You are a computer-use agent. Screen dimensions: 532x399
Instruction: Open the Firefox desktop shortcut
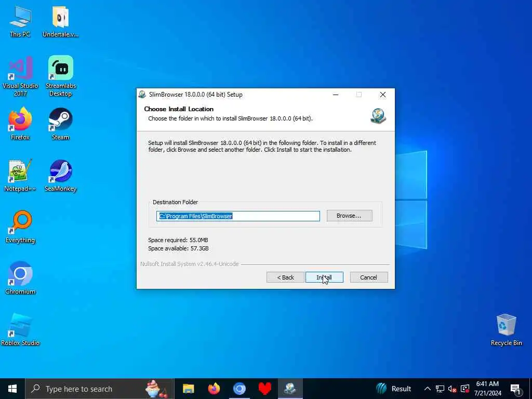20,124
